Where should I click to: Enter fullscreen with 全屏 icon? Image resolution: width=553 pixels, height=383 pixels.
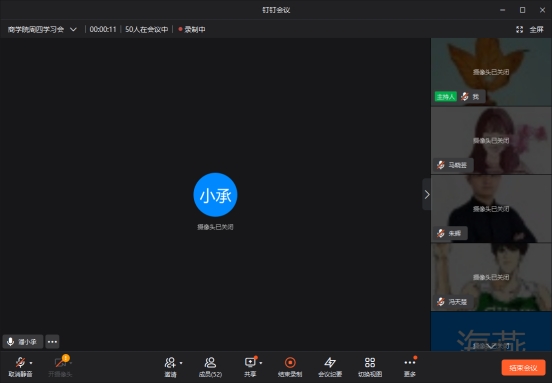[530, 30]
